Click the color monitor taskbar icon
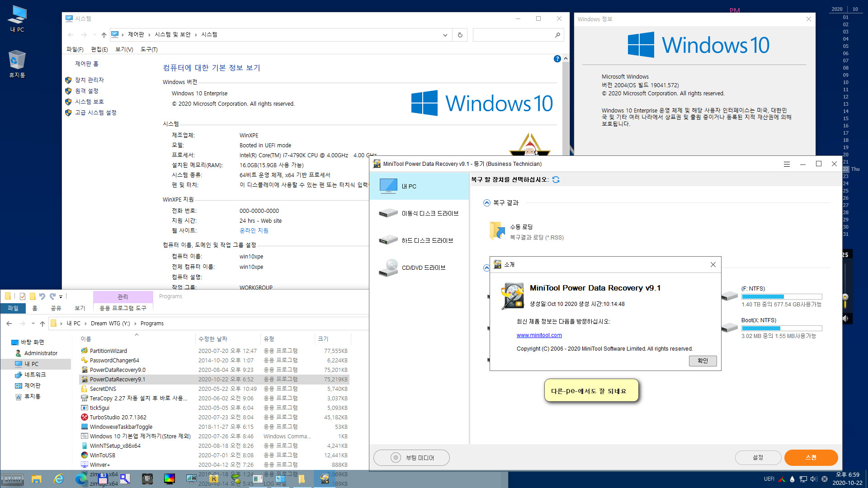This screenshot has height=488, width=868. (x=170, y=479)
